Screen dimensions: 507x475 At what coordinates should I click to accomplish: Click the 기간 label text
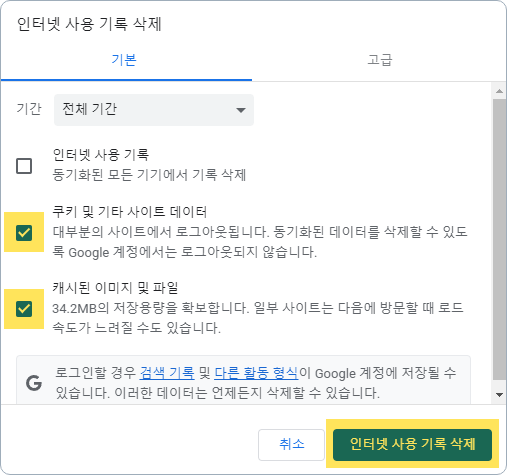click(29, 109)
